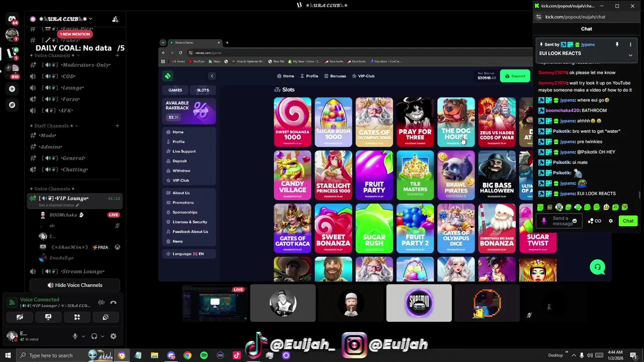Image resolution: width=644 pixels, height=362 pixels.
Task: Open the Available Rakeback banner
Action: pos(189,111)
